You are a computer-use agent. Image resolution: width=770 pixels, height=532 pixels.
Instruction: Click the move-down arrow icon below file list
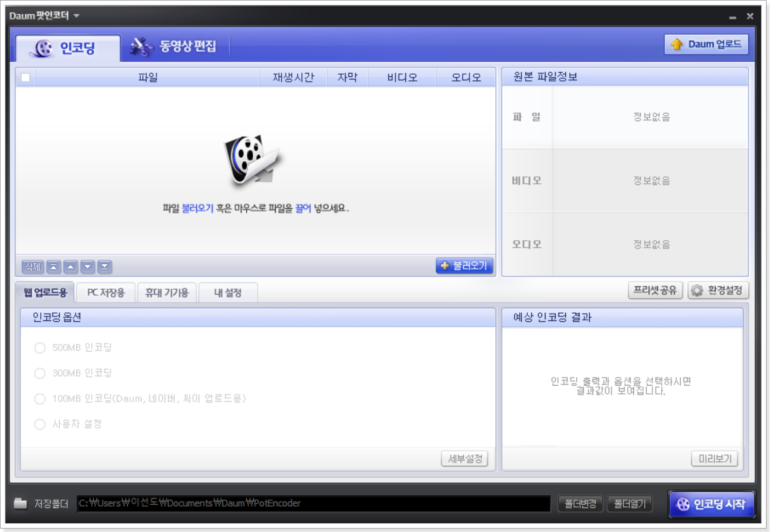[x=87, y=267]
